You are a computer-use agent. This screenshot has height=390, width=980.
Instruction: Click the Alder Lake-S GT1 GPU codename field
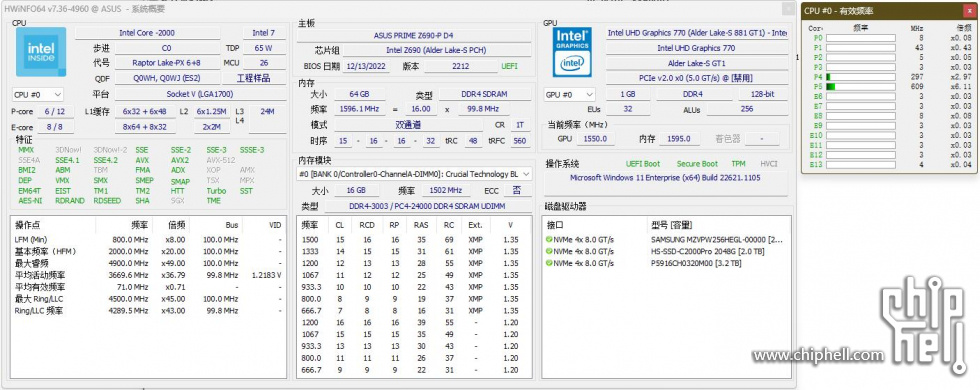point(696,63)
